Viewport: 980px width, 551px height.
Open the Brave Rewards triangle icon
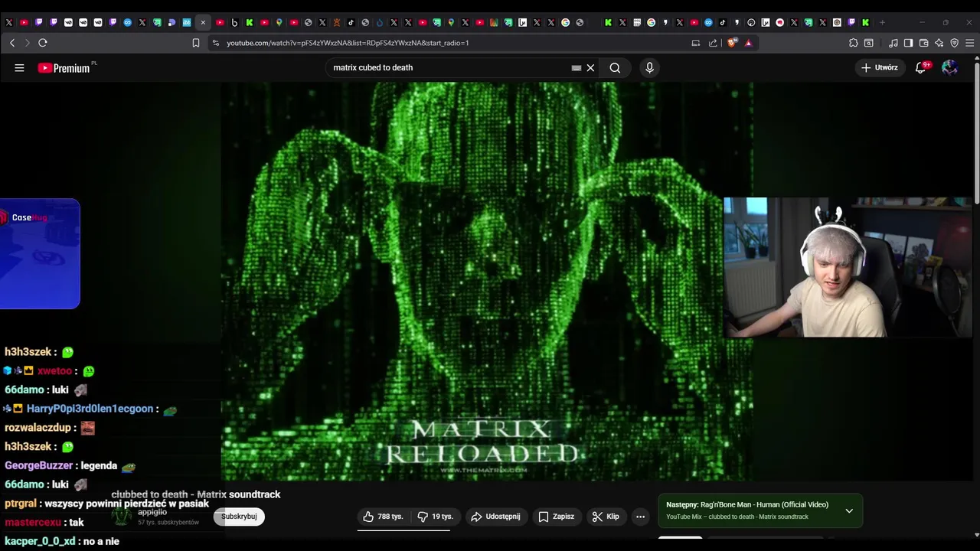748,43
